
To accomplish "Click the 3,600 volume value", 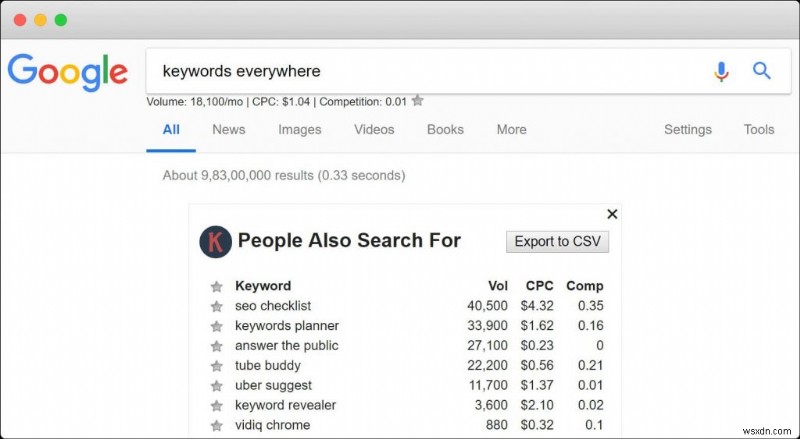I will tap(491, 405).
